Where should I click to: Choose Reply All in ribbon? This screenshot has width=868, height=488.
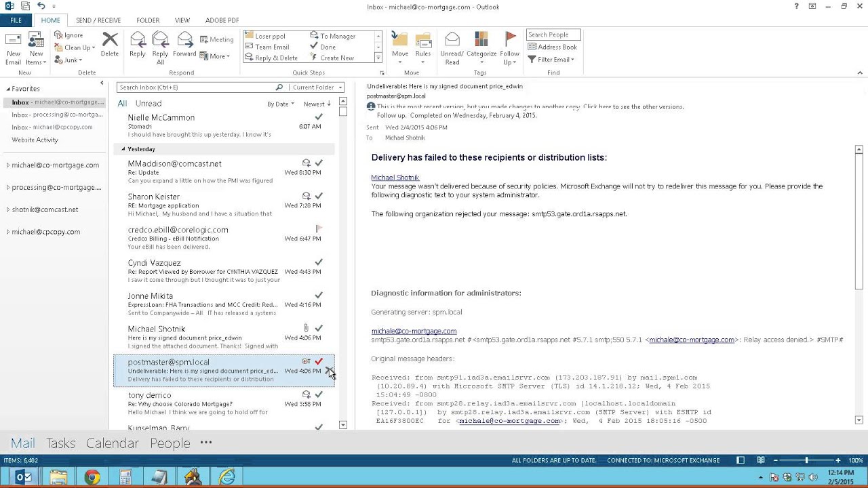pyautogui.click(x=160, y=48)
